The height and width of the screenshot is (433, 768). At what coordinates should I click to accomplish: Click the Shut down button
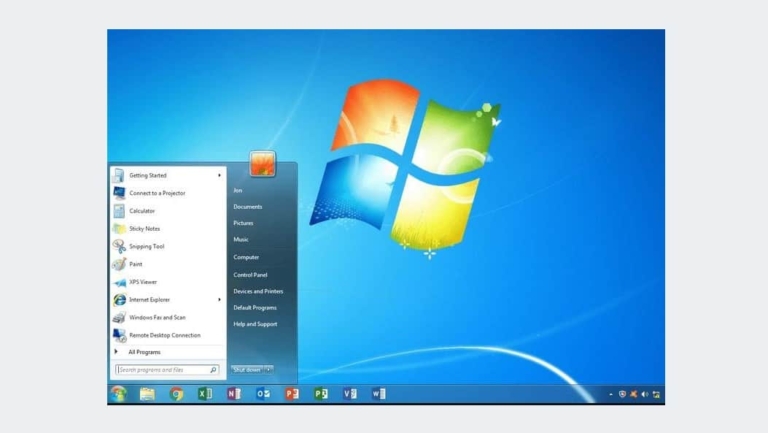tap(247, 370)
